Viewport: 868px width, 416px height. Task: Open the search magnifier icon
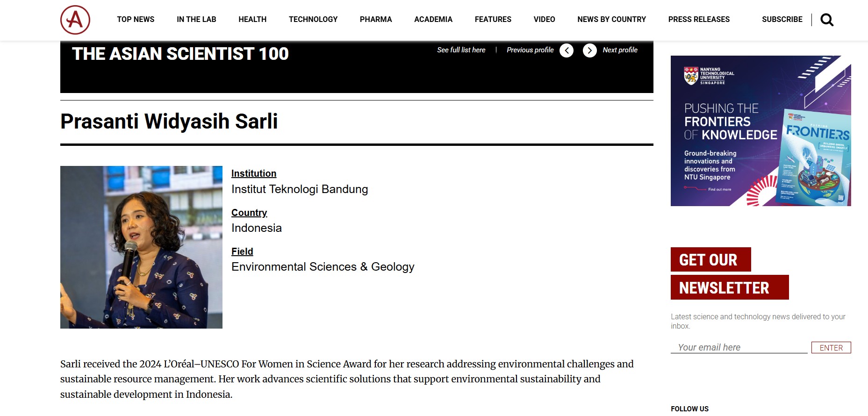[827, 20]
